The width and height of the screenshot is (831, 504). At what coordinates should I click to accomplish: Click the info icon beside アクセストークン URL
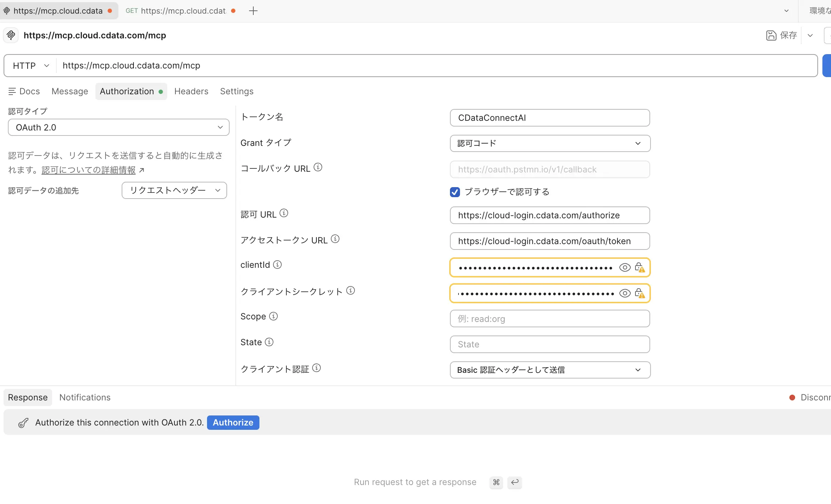[335, 239]
